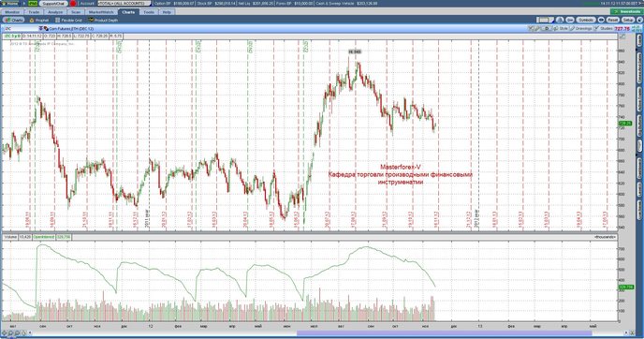
Task: Switch to the Scan tab
Action: (x=76, y=12)
